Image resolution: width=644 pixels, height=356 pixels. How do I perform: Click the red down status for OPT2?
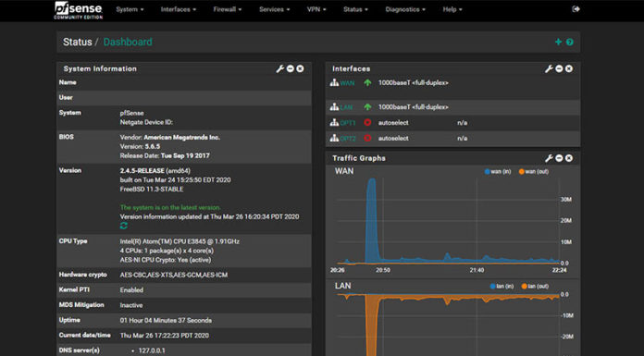(367, 139)
